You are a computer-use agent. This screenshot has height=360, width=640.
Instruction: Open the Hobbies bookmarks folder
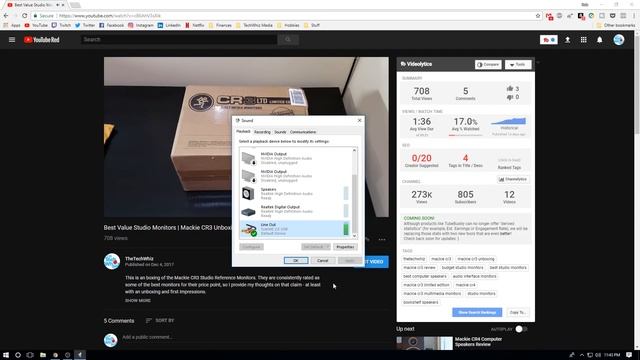288,25
